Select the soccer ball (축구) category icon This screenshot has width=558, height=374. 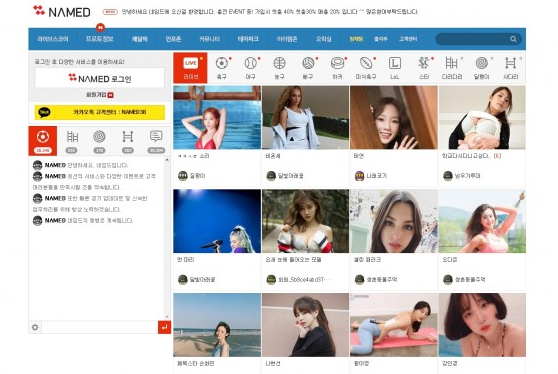222,63
